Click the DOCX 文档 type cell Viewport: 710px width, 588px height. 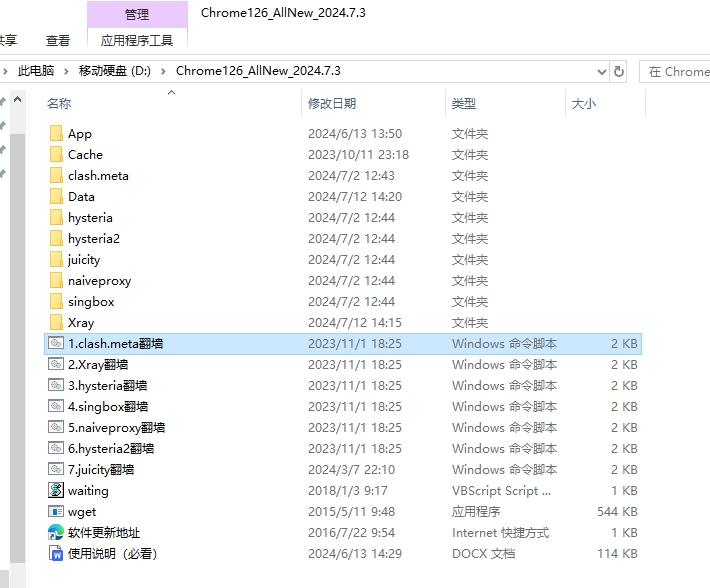coord(484,554)
